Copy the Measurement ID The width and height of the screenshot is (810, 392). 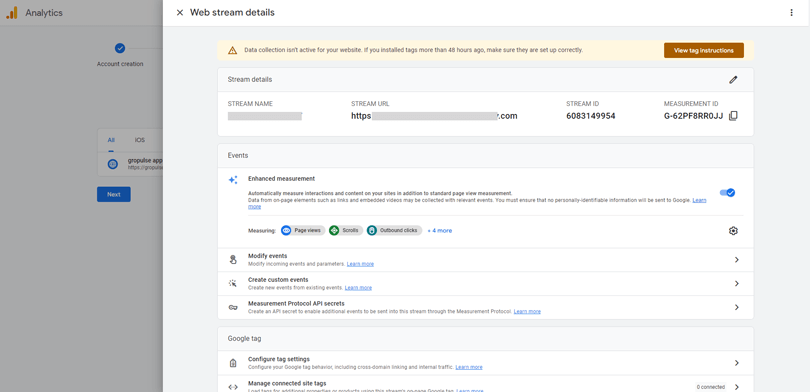click(x=733, y=116)
